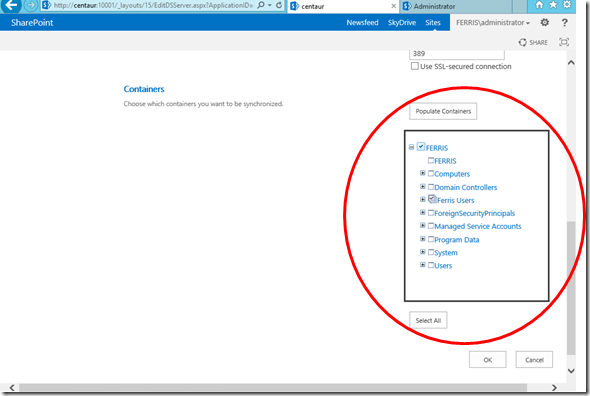Click Populate Containers button
This screenshot has width=590, height=396.
pos(443,111)
